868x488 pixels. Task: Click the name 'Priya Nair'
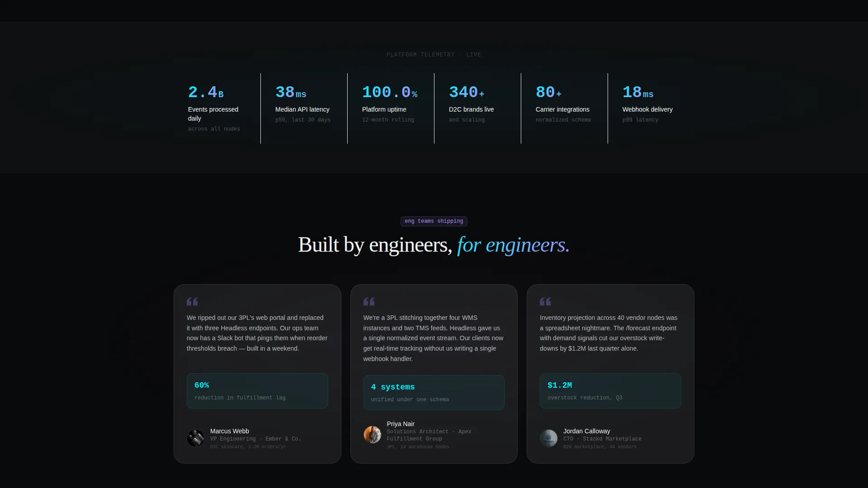coord(401,424)
